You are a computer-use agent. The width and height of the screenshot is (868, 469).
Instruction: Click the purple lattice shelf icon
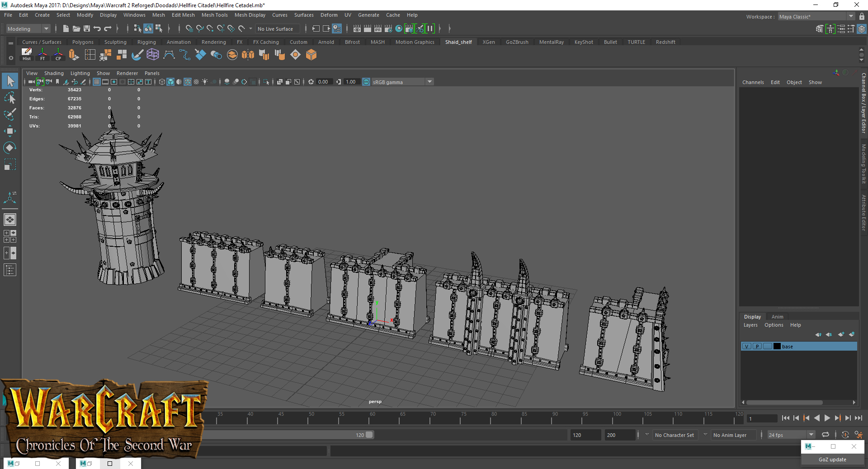pos(153,55)
